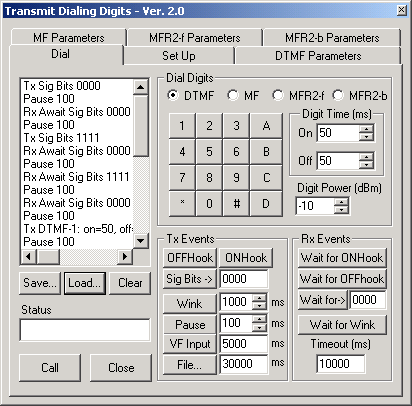
Task: Click the asterisk key on the keypad
Action: tap(182, 203)
